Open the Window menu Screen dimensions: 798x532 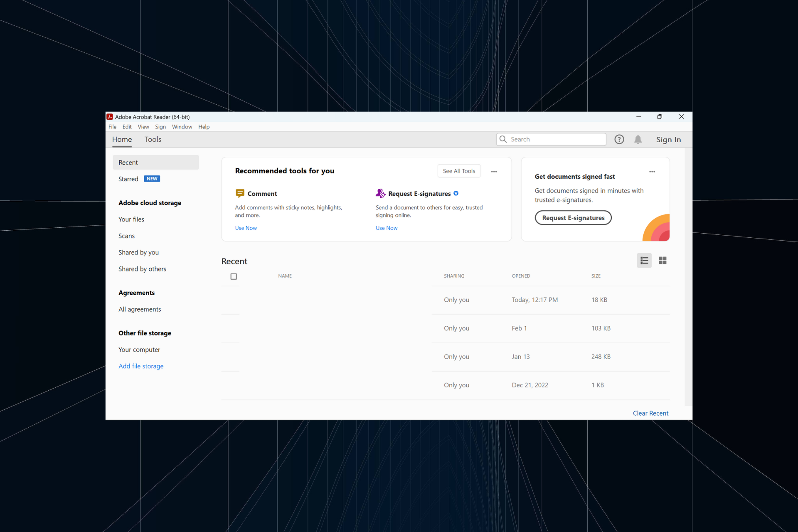tap(182, 127)
